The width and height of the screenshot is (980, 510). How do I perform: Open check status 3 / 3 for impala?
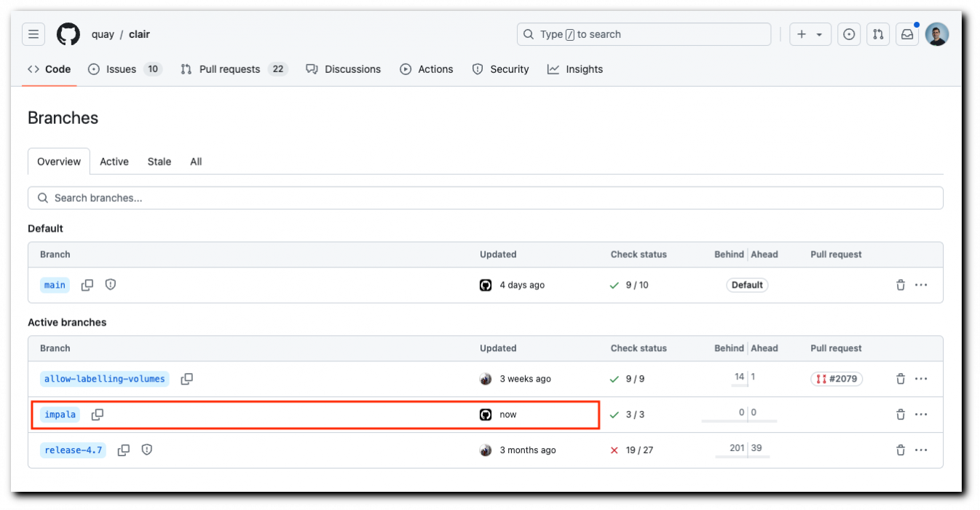point(628,415)
